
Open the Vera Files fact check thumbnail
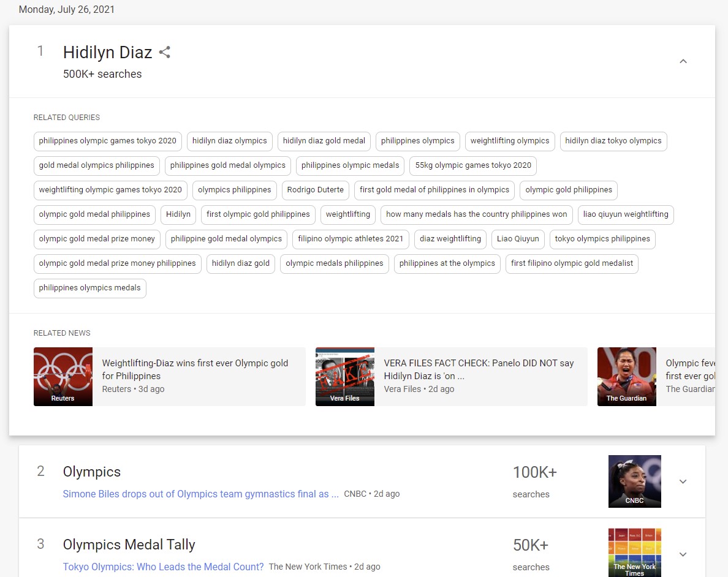(x=345, y=377)
